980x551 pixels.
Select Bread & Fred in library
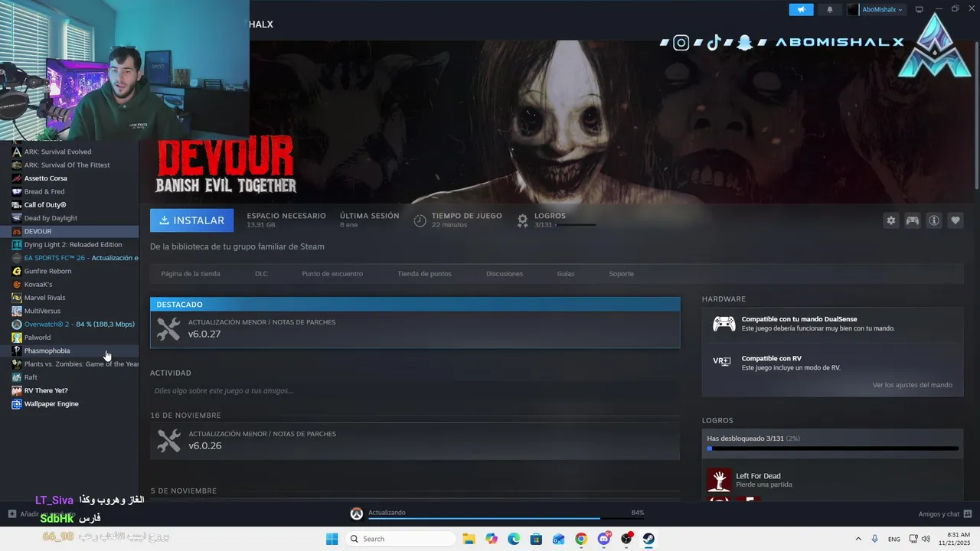pos(44,191)
